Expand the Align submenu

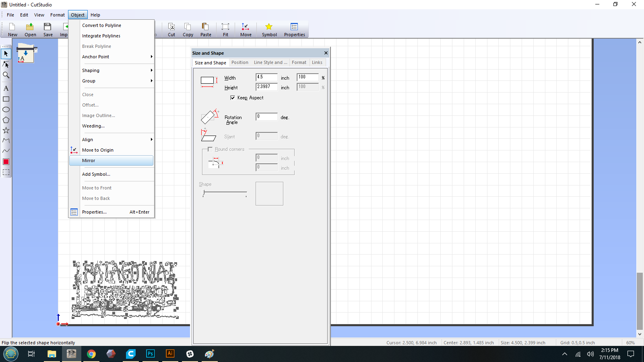point(111,140)
